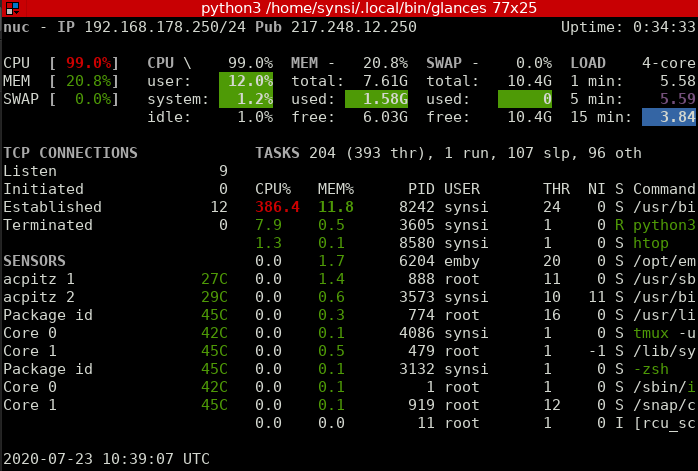Viewport: 698px width, 471px height.
Task: Select the MEM% column header
Action: click(x=336, y=189)
